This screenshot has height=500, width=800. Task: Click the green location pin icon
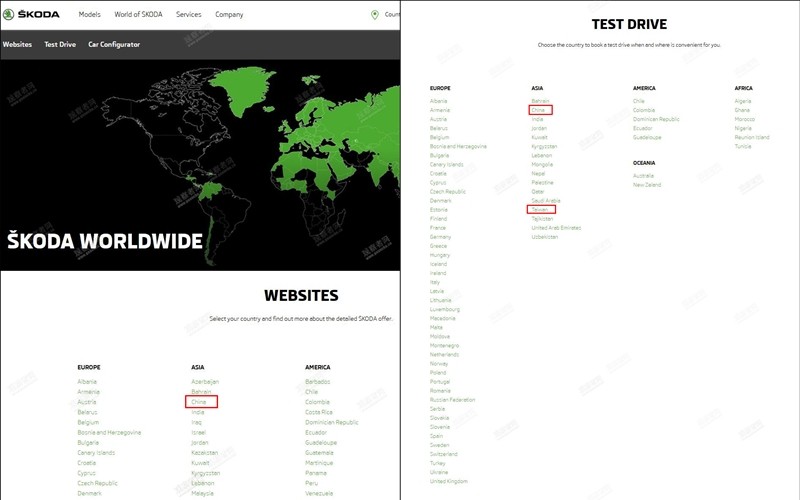375,15
